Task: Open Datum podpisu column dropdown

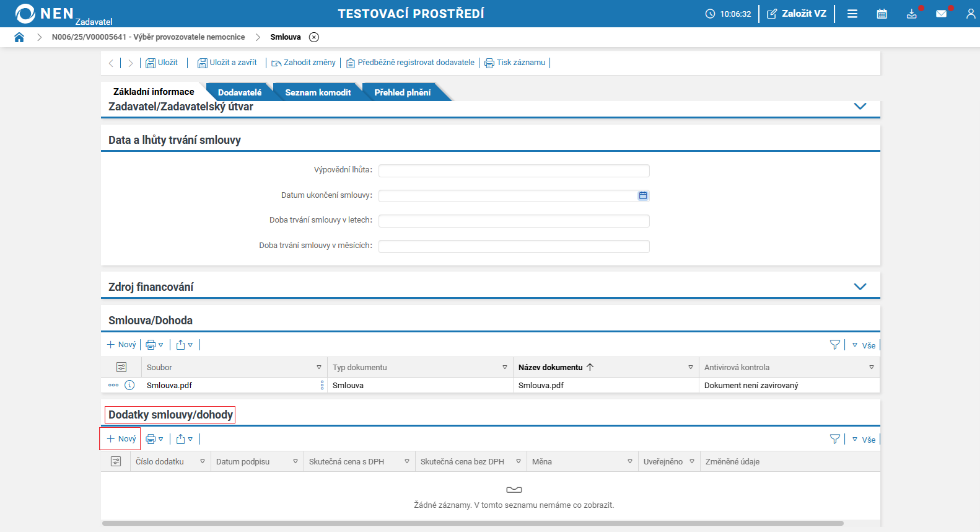Action: tap(295, 462)
